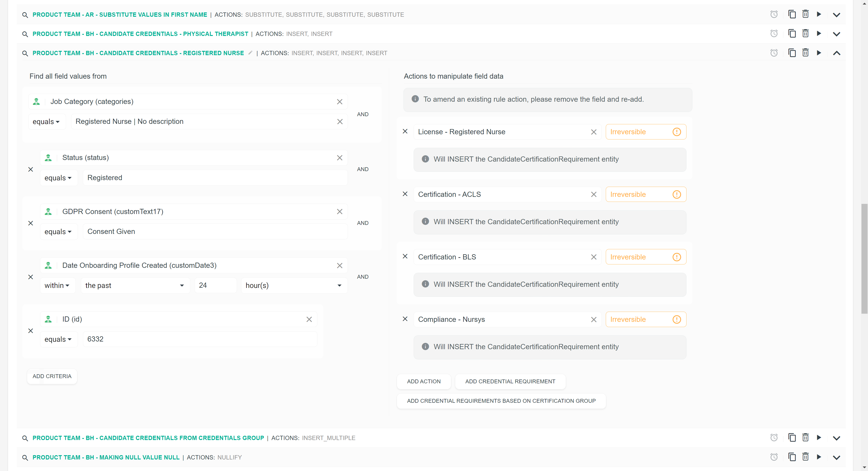Remove the Date Onboarding Profile Created criteria row
This screenshot has width=868, height=471.
[31, 277]
